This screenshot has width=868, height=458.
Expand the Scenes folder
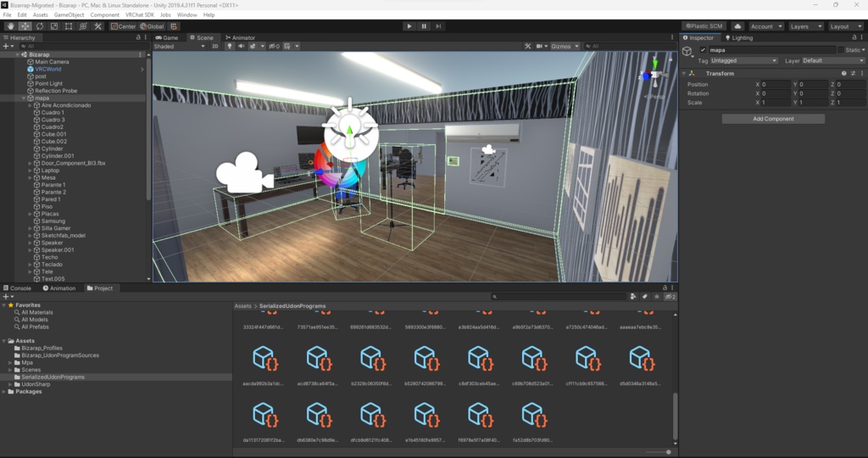10,370
